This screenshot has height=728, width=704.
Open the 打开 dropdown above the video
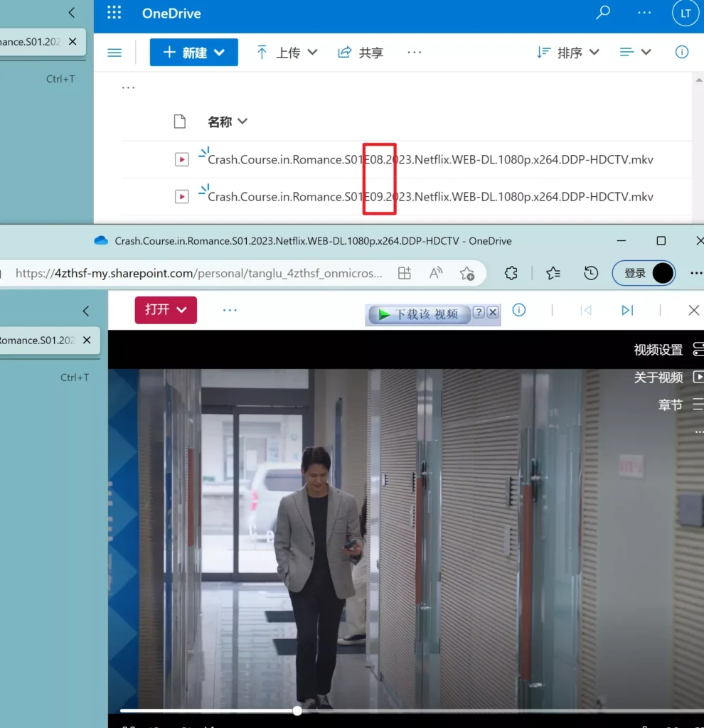(x=166, y=310)
